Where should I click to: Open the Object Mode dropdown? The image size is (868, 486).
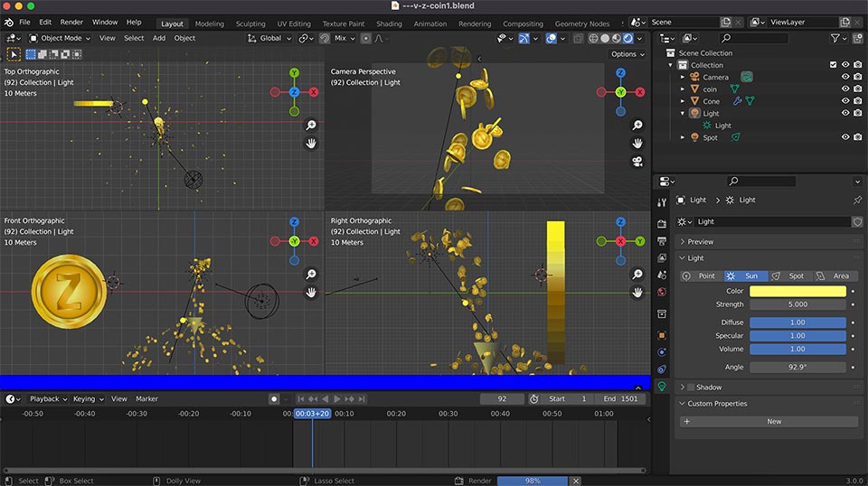tap(60, 38)
